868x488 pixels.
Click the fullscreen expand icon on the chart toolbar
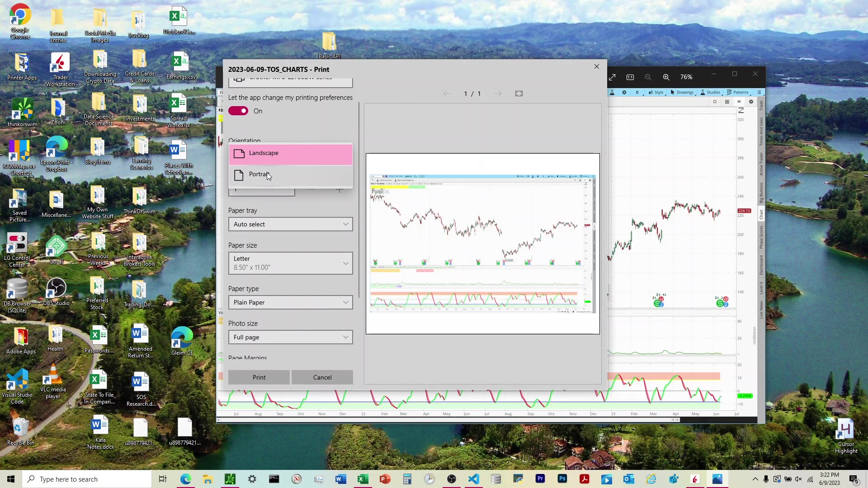[x=613, y=77]
